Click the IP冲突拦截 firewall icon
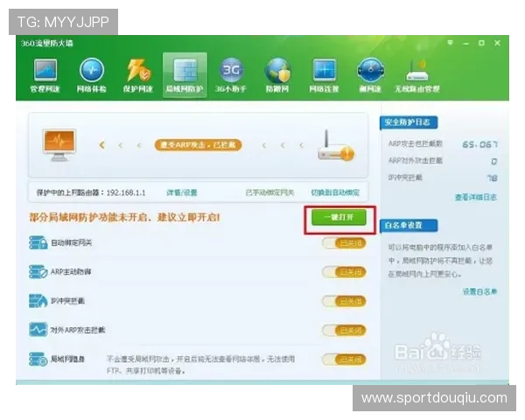The image size is (525, 420). click(x=38, y=301)
